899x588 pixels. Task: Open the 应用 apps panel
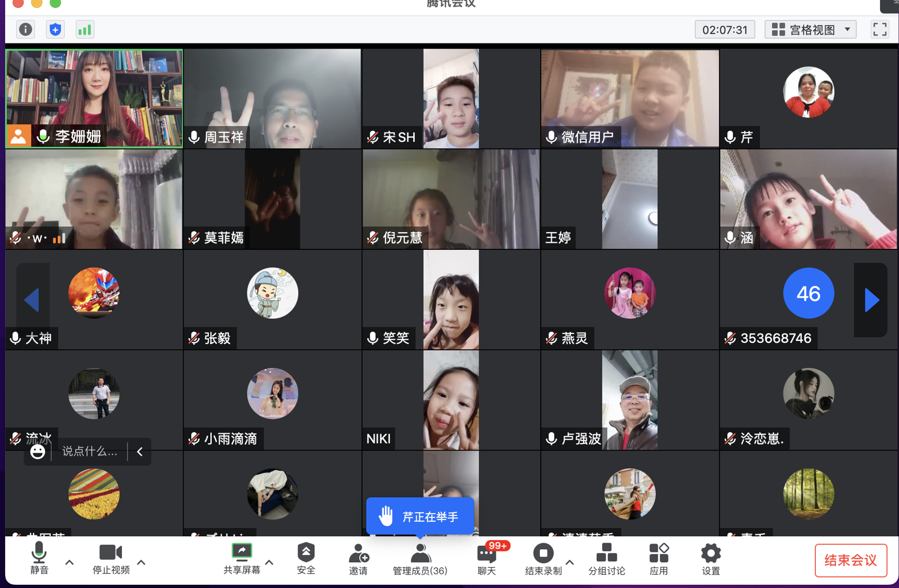coord(658,559)
